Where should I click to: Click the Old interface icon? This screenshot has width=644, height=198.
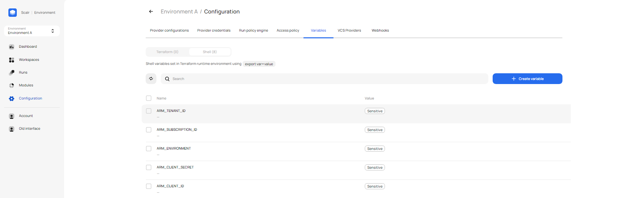coord(12,129)
